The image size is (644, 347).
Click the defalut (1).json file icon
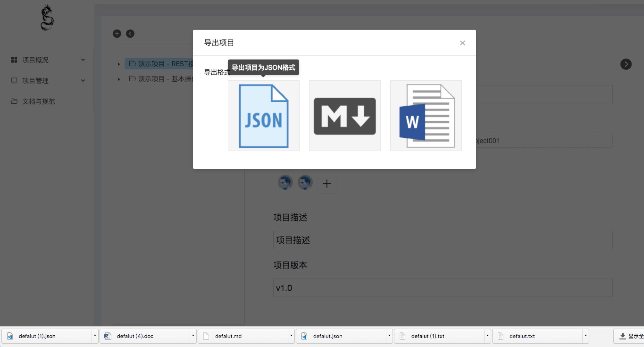[x=10, y=336]
